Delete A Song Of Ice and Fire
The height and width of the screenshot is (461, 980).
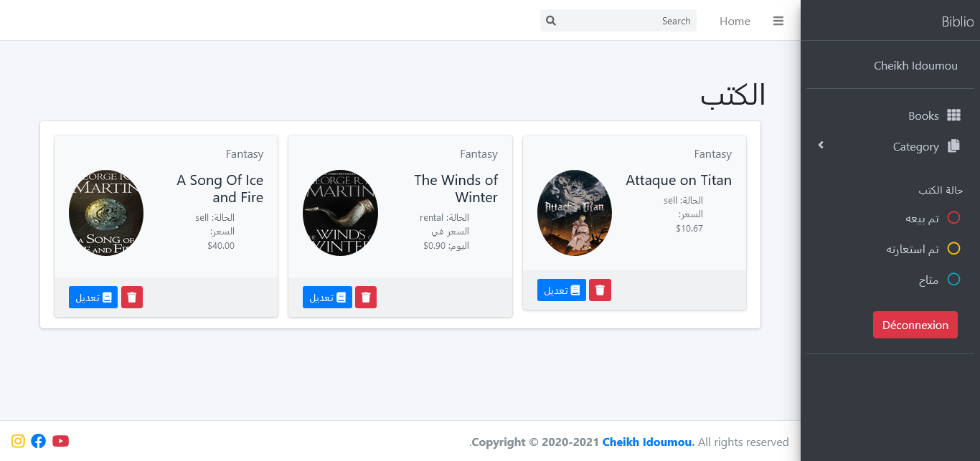tap(132, 298)
